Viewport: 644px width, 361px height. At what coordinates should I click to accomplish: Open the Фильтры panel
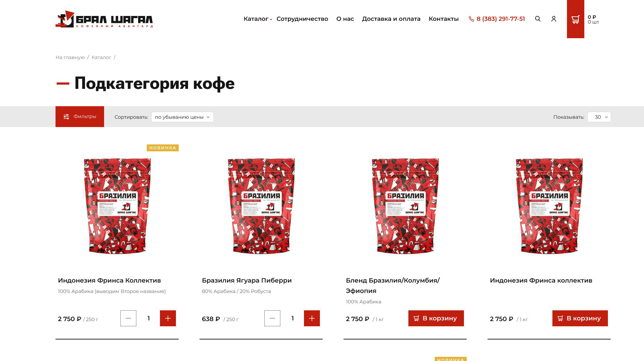coord(80,117)
